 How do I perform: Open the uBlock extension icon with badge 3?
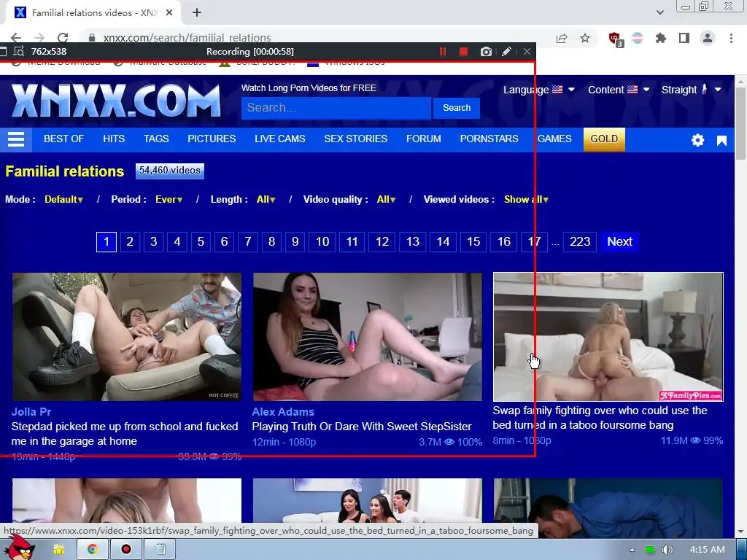click(x=616, y=39)
